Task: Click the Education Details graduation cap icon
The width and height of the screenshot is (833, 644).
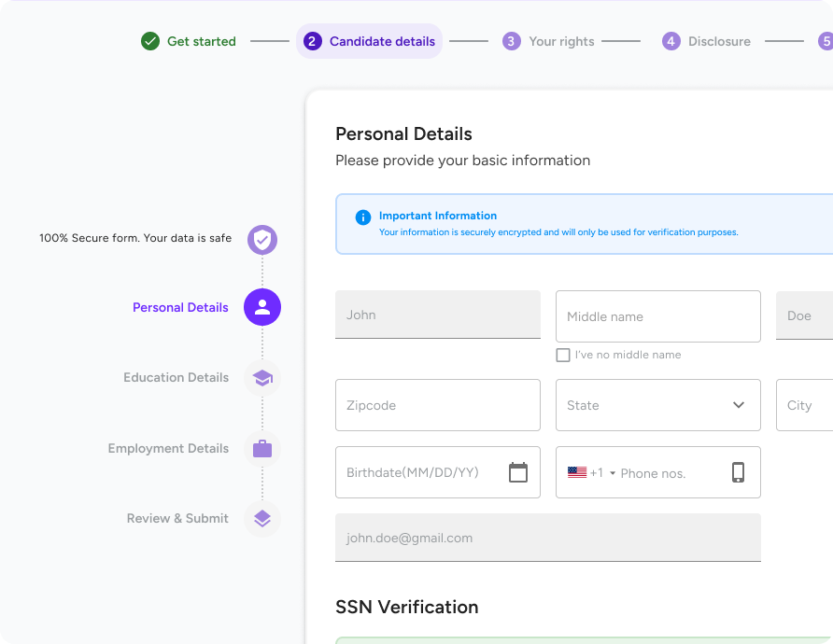Action: pyautogui.click(x=262, y=378)
